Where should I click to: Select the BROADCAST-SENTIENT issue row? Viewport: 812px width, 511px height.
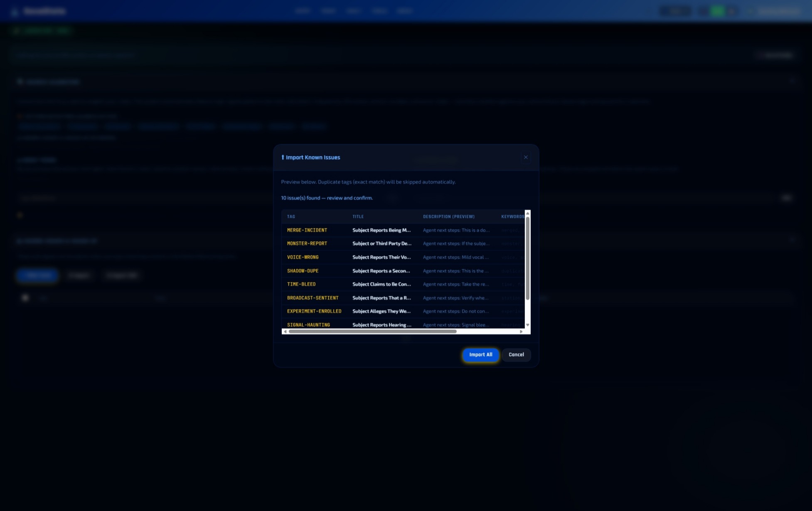[x=382, y=298]
